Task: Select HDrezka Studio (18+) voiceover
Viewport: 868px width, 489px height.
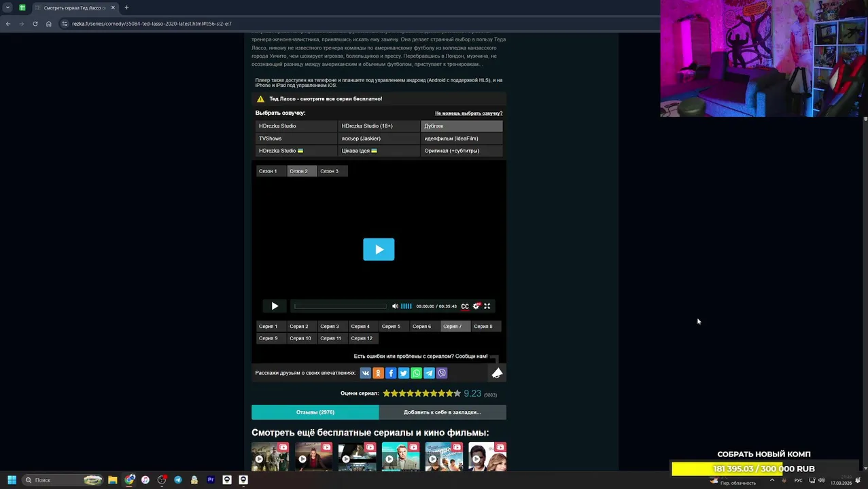Action: (379, 126)
